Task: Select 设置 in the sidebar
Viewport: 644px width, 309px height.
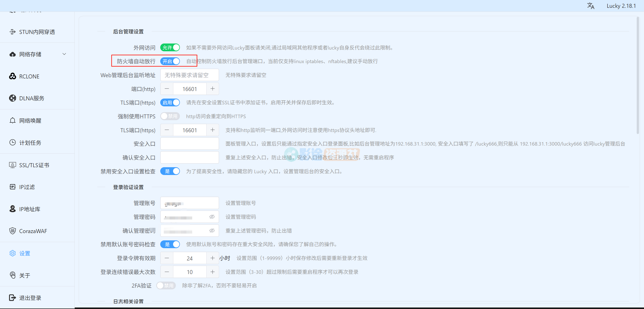Action: point(25,253)
